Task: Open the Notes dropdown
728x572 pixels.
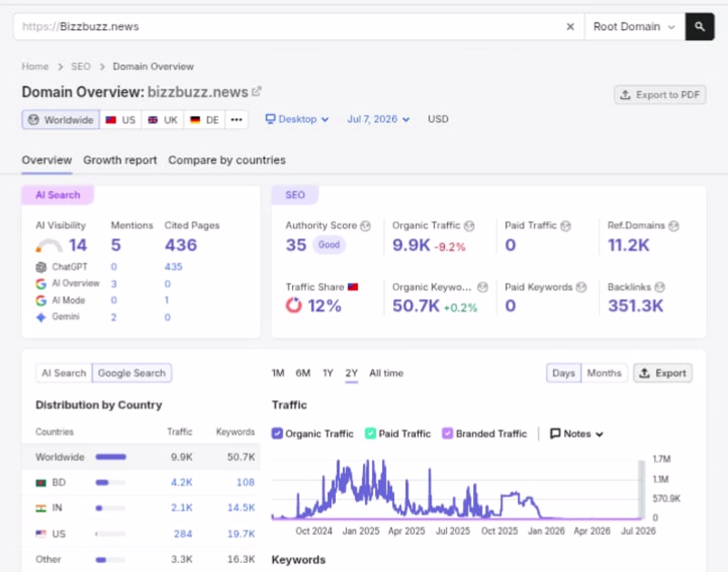Action: click(x=577, y=434)
